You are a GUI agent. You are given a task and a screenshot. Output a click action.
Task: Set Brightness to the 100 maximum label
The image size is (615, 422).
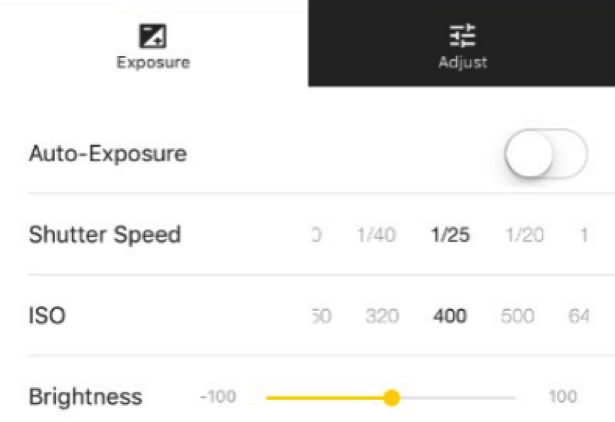(x=563, y=397)
